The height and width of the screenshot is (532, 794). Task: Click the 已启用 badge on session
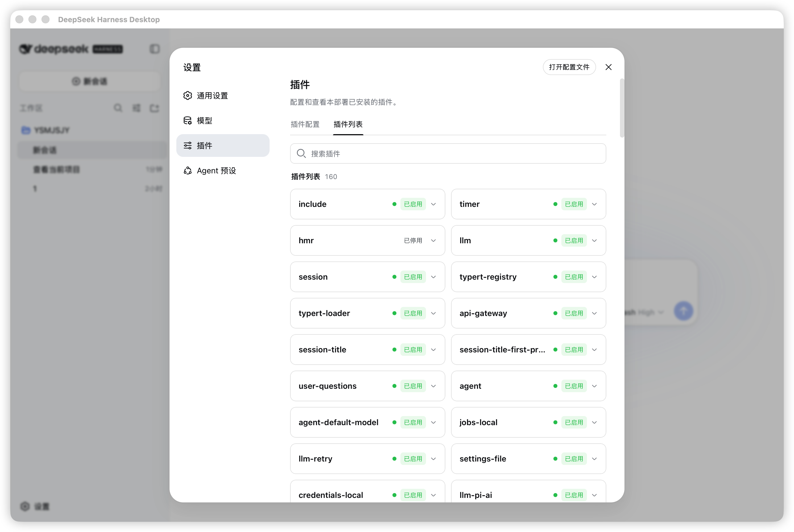pyautogui.click(x=413, y=277)
